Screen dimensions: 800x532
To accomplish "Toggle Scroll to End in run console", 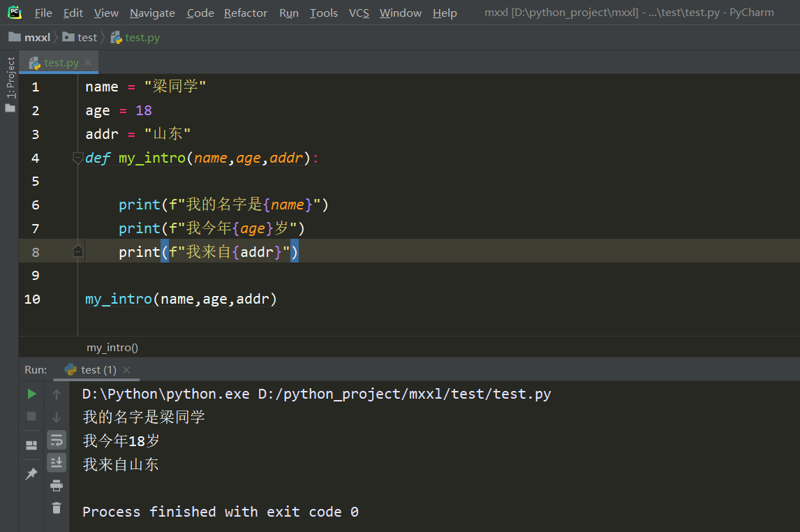I will click(x=57, y=463).
